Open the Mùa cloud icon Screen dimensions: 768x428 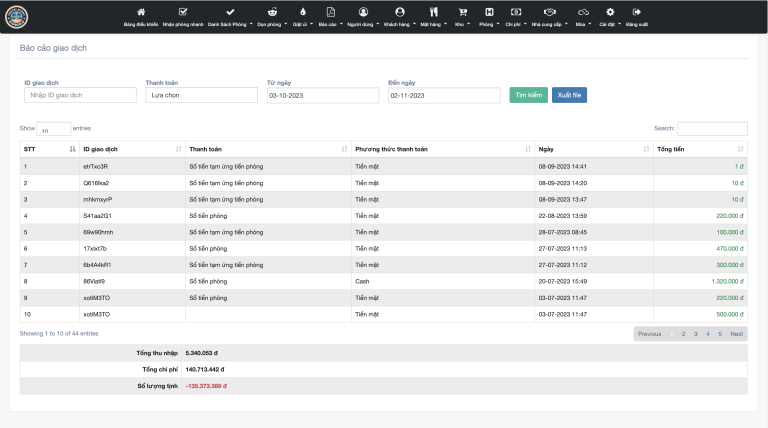(x=583, y=12)
